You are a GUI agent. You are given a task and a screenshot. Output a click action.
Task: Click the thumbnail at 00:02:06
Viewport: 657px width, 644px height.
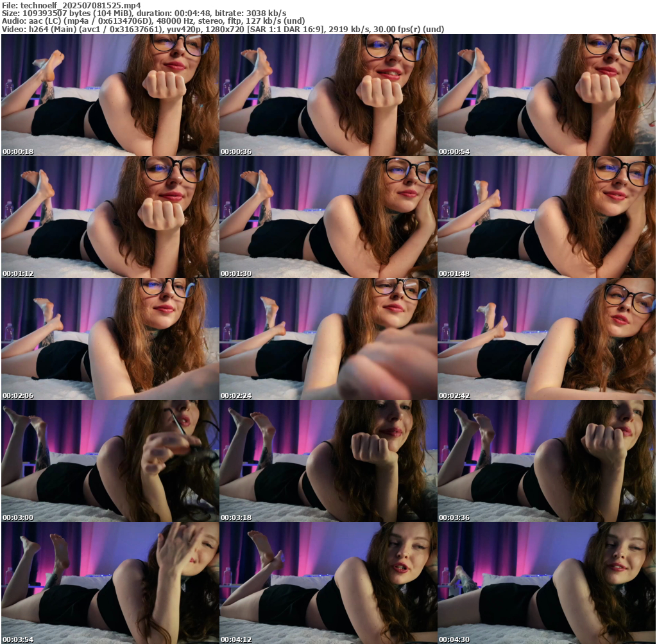(110, 339)
